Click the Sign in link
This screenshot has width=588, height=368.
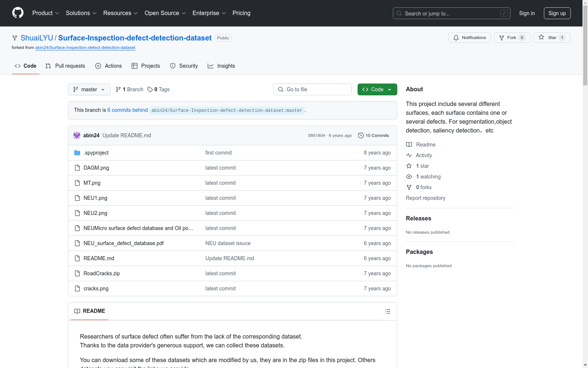[527, 13]
